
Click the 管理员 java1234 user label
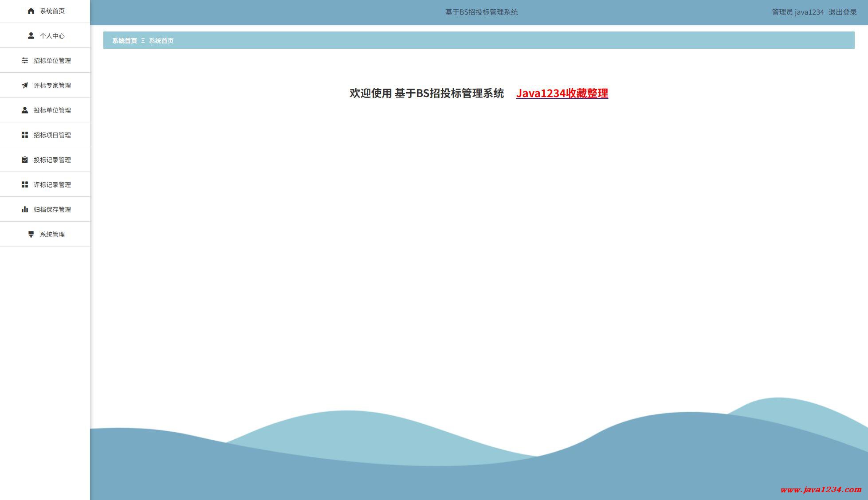coord(797,12)
